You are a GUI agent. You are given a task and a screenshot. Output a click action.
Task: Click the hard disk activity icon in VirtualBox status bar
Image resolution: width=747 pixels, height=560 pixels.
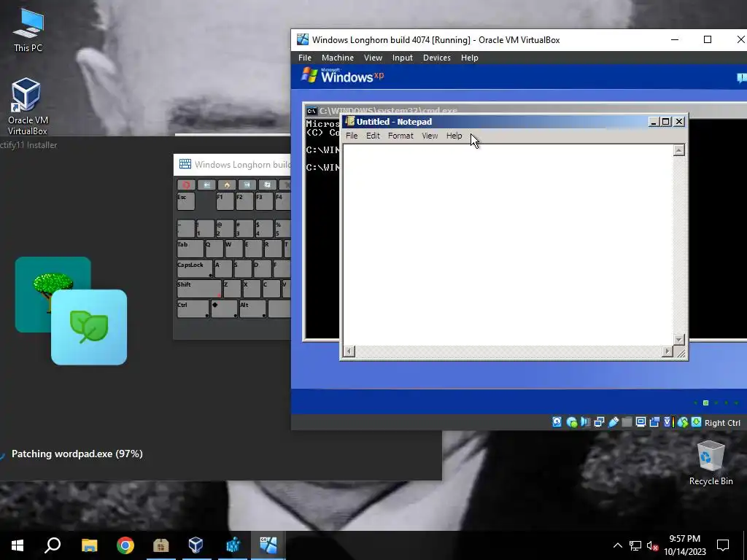click(557, 422)
